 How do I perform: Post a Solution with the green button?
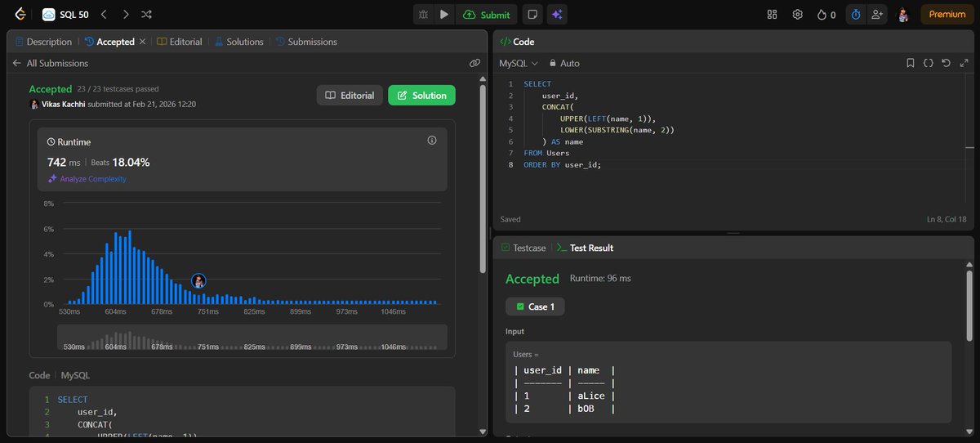(x=421, y=96)
